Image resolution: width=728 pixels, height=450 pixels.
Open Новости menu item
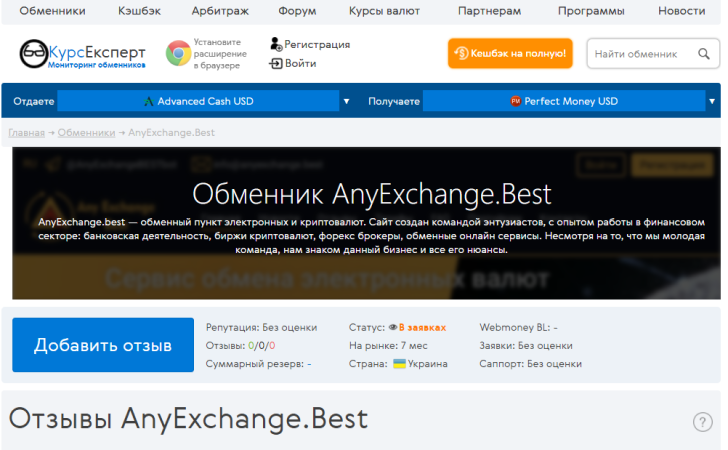[682, 11]
